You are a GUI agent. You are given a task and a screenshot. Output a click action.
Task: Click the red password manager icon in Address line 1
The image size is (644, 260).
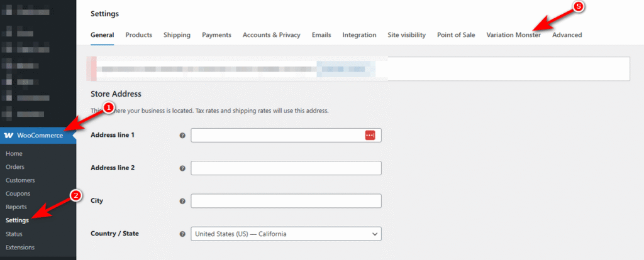370,136
